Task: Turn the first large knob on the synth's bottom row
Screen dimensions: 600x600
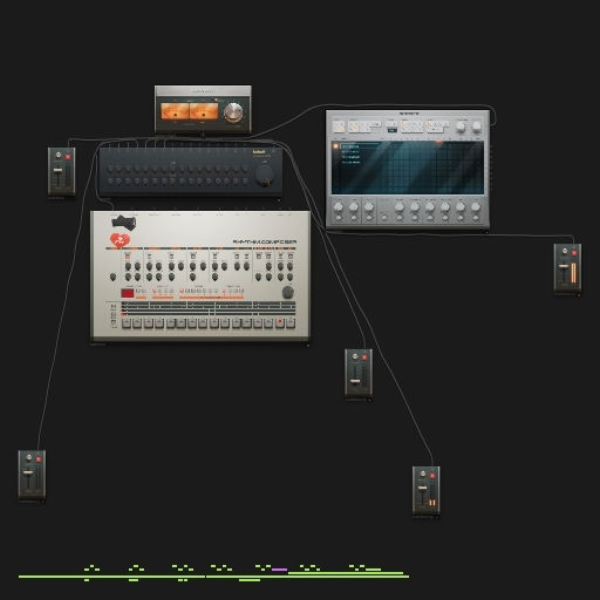Action: (x=338, y=207)
